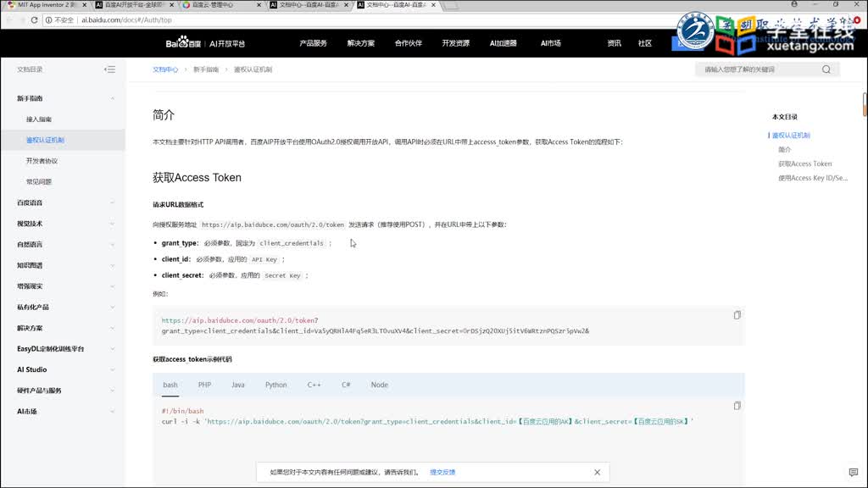This screenshot has width=868, height=488.
Task: Expand the AI Studio section
Action: click(113, 369)
